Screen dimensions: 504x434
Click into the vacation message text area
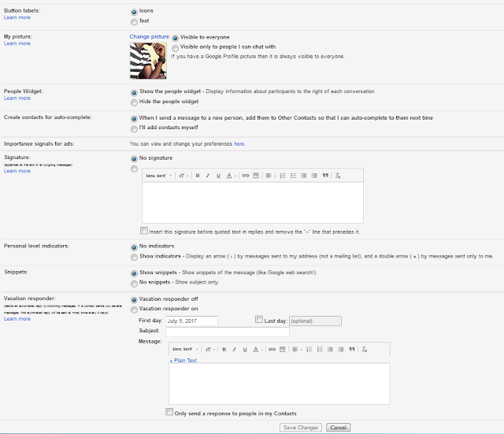tap(280, 384)
